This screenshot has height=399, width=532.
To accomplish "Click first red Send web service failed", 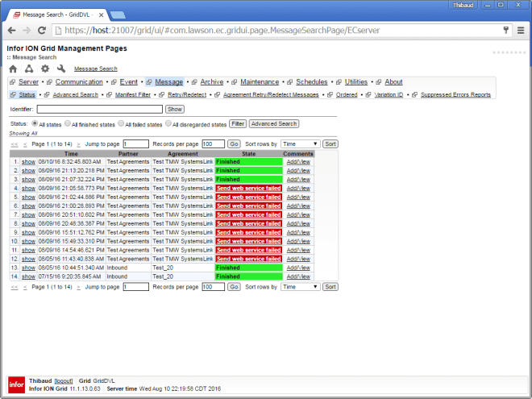I will [248, 188].
